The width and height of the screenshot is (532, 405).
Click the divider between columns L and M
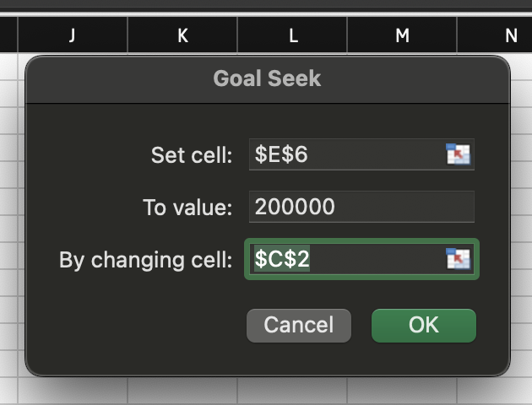[347, 35]
